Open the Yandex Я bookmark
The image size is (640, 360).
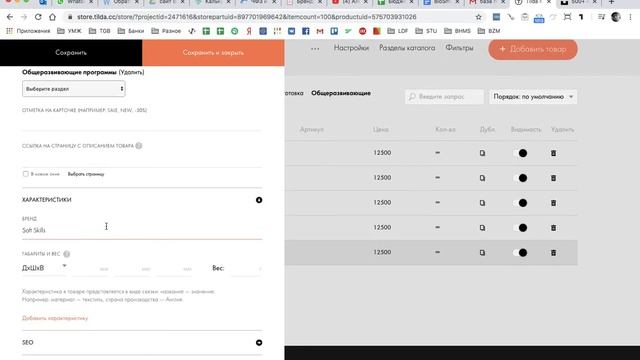[249, 31]
